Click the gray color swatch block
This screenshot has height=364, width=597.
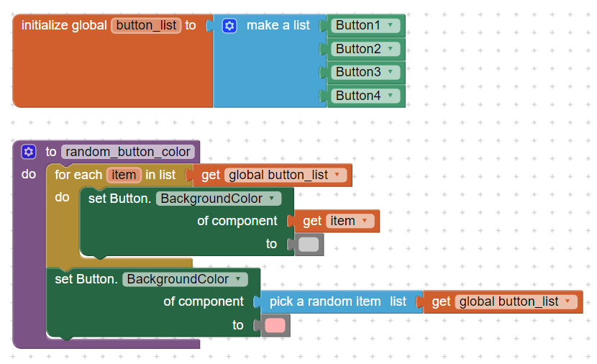[309, 245]
